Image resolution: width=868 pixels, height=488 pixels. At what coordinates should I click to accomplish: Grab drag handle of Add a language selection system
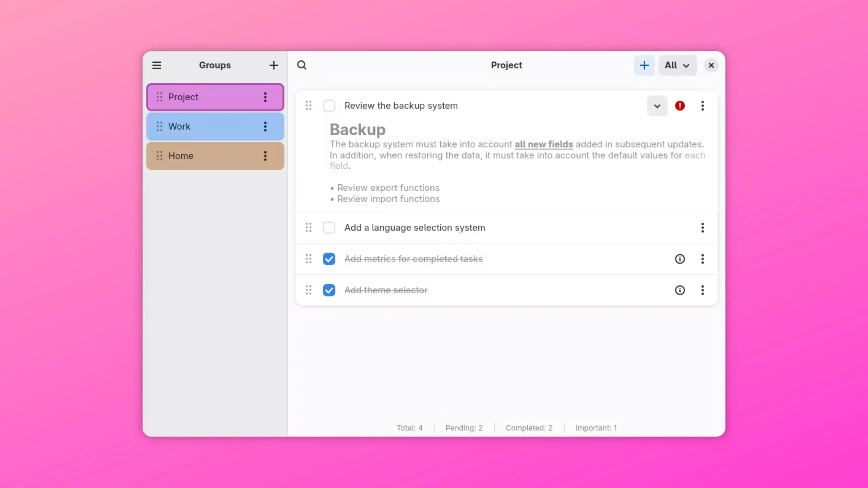tap(308, 228)
